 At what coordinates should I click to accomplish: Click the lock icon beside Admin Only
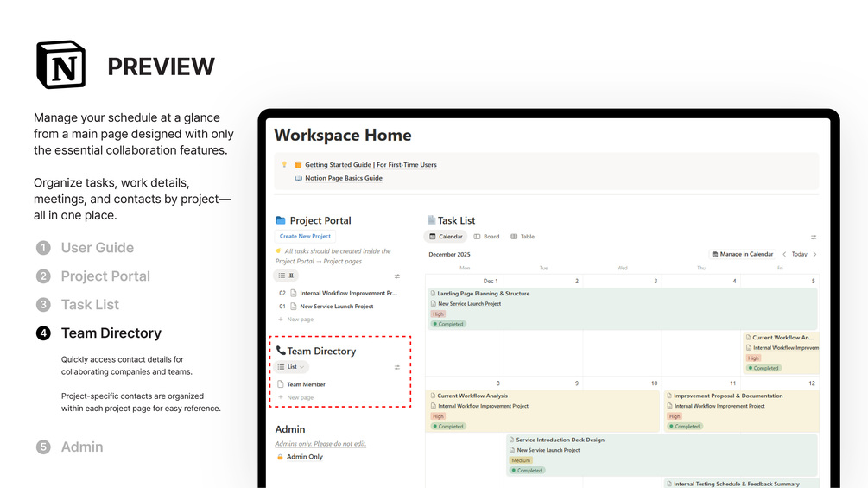click(x=280, y=457)
